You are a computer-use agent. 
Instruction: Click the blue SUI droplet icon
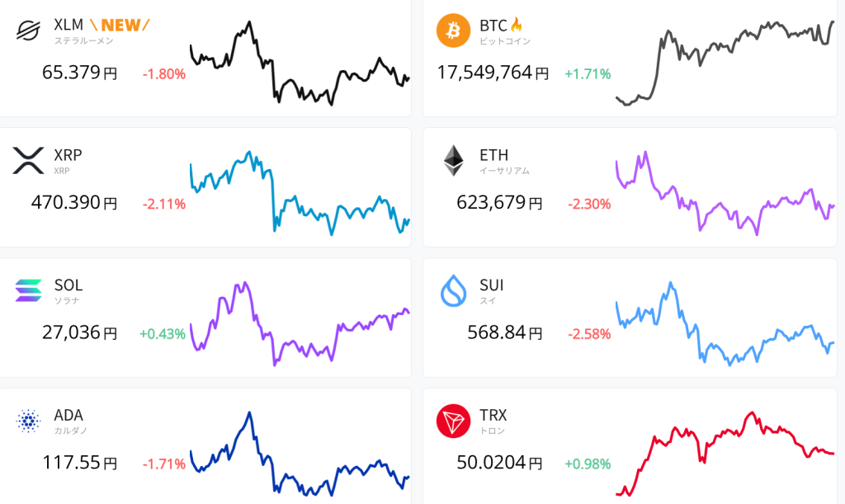[x=453, y=290]
